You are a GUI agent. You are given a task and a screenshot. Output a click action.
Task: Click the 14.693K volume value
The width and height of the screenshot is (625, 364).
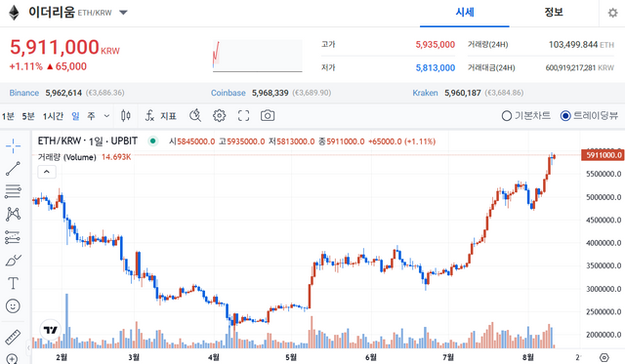coord(116,157)
